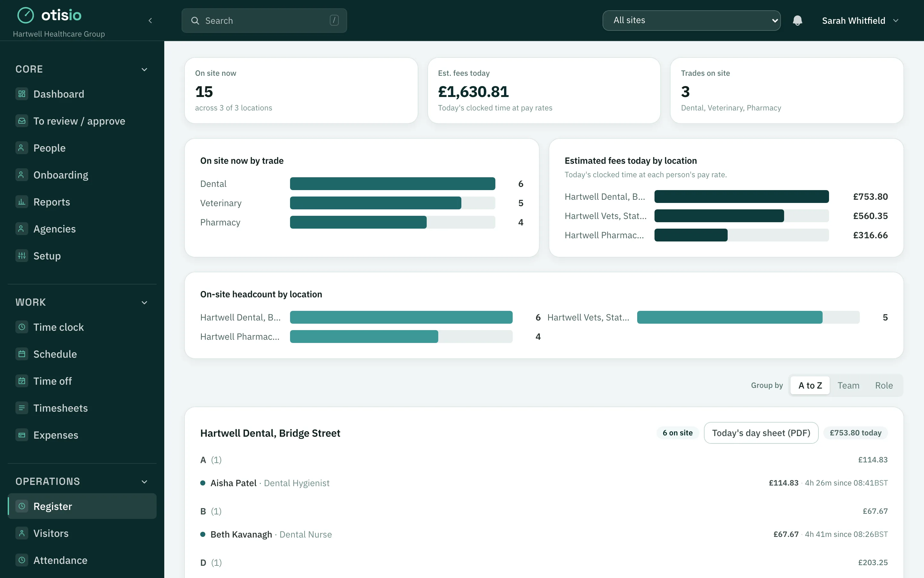This screenshot has height=578, width=924.
Task: Click the Agencies person icon
Action: (22, 229)
